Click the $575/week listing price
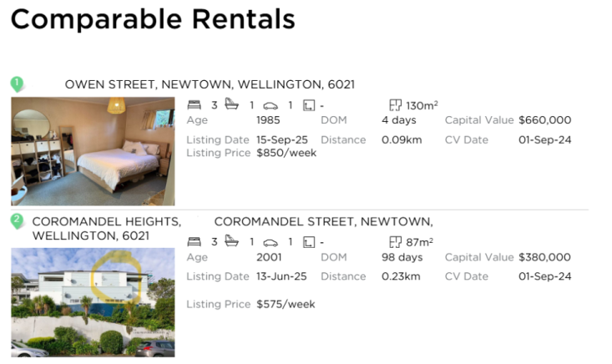 (x=286, y=304)
